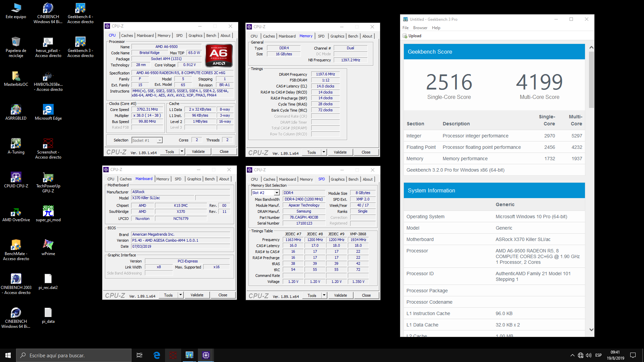This screenshot has width=644, height=362.
Task: Open CINEBENCH Windows 64 Bit icon at the bottom
Action: 16,318
